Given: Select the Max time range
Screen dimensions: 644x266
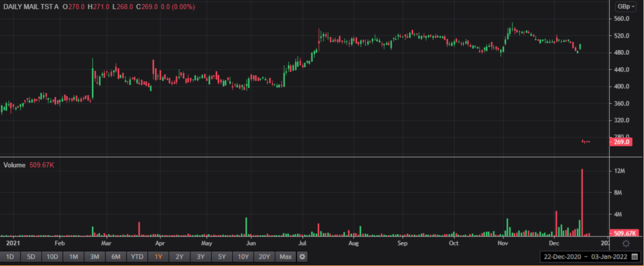Looking at the screenshot, I should pos(286,257).
